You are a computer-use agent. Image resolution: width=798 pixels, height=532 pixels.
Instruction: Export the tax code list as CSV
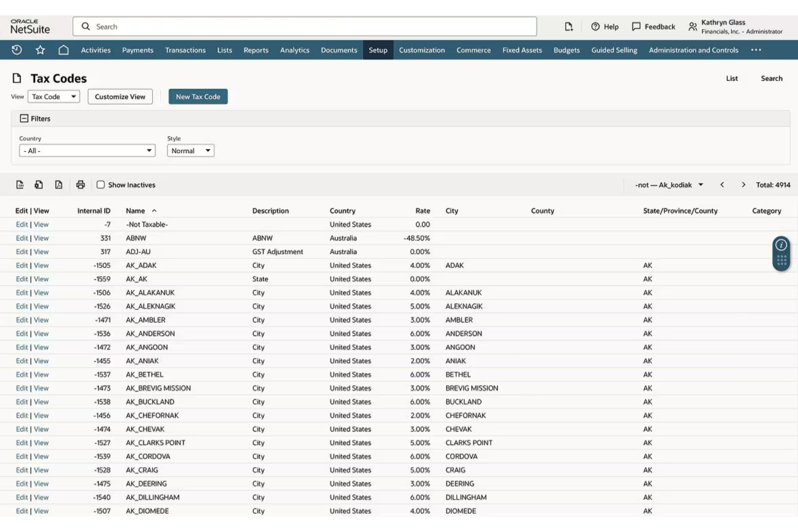(20, 184)
